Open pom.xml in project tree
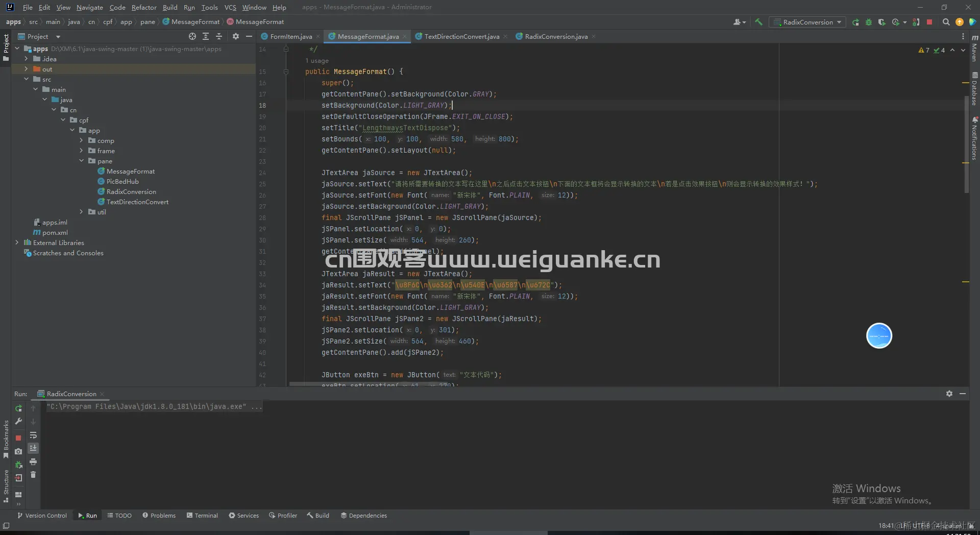This screenshot has width=980, height=535. point(55,232)
